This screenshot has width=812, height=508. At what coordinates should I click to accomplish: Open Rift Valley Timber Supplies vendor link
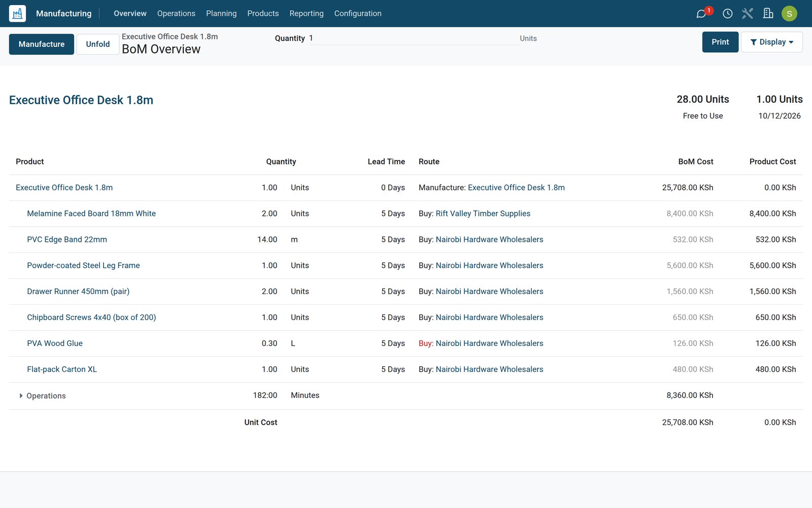tap(483, 213)
